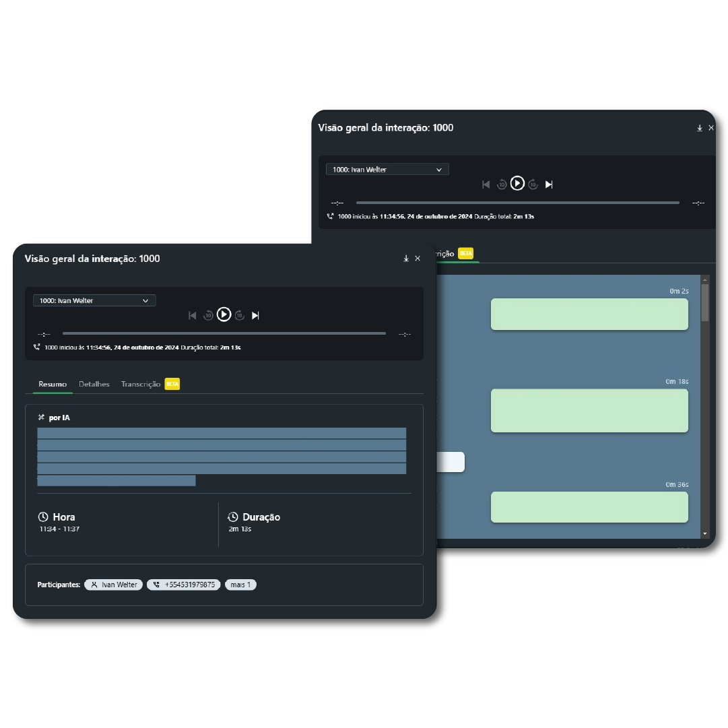Rewind 10 seconds in the front summary panel
This screenshot has width=728, height=728.
point(208,315)
